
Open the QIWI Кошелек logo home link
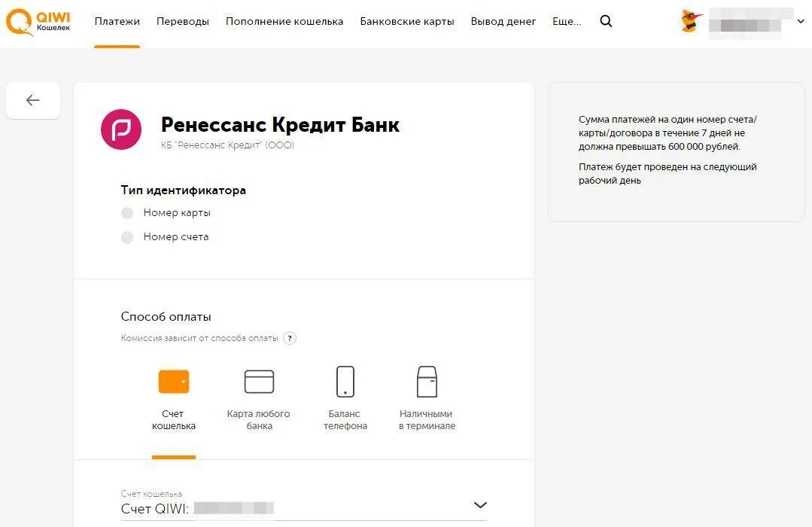pos(38,23)
